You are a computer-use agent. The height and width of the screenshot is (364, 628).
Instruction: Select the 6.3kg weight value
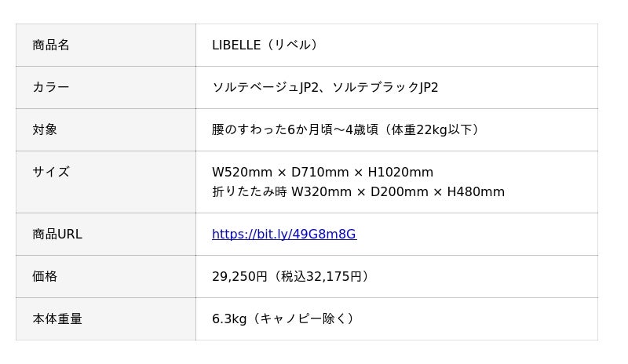pos(229,319)
